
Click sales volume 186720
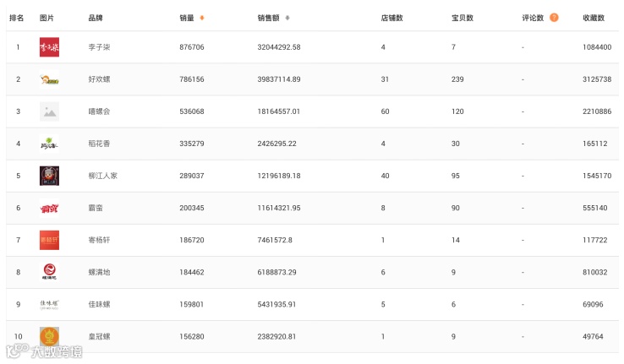192,240
